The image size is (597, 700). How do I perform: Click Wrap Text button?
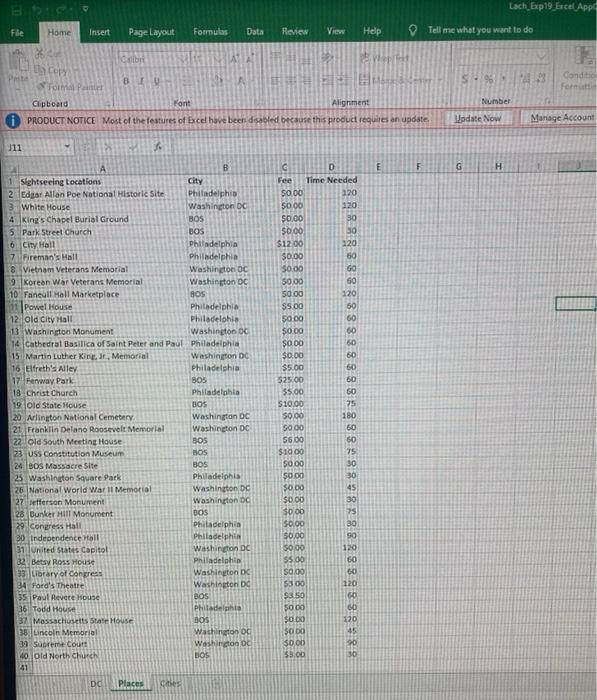384,58
